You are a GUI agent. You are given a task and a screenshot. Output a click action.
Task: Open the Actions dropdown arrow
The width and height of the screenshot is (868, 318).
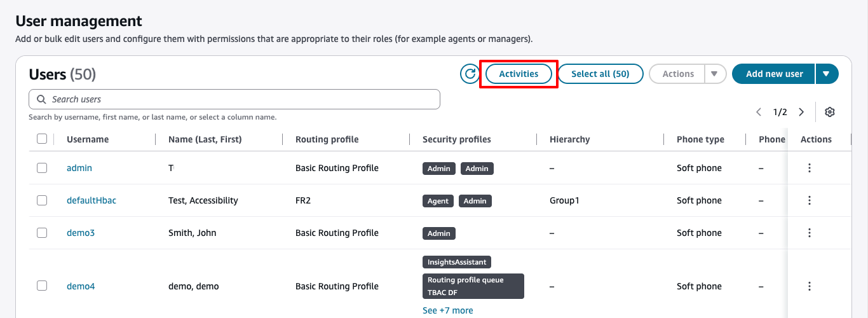pyautogui.click(x=714, y=74)
